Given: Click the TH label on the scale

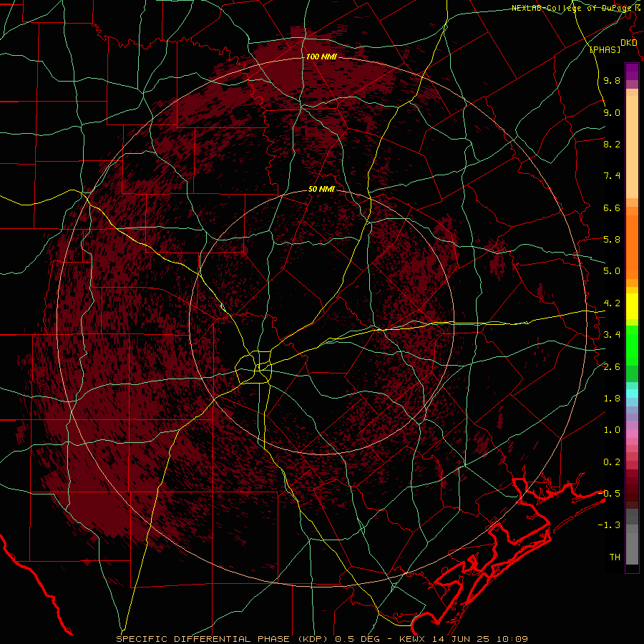Looking at the screenshot, I should click(x=615, y=557).
